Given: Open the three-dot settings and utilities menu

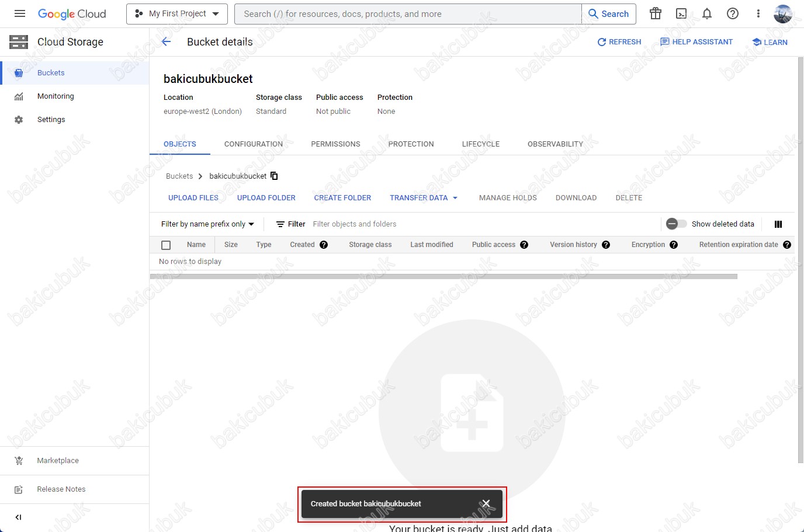Looking at the screenshot, I should pos(758,13).
